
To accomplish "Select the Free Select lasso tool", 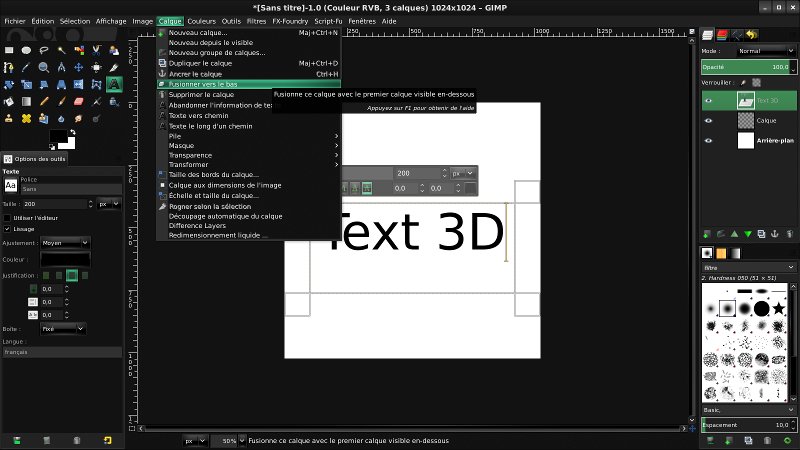I will [x=44, y=50].
